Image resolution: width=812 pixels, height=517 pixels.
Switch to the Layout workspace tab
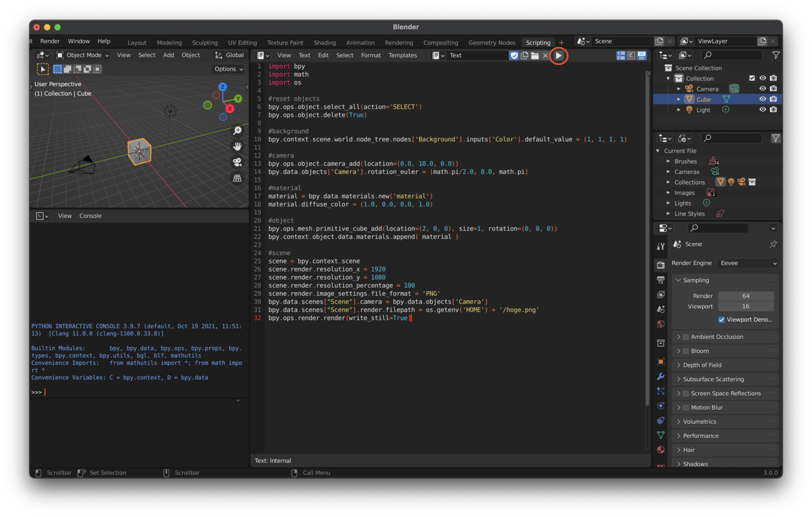(x=137, y=43)
